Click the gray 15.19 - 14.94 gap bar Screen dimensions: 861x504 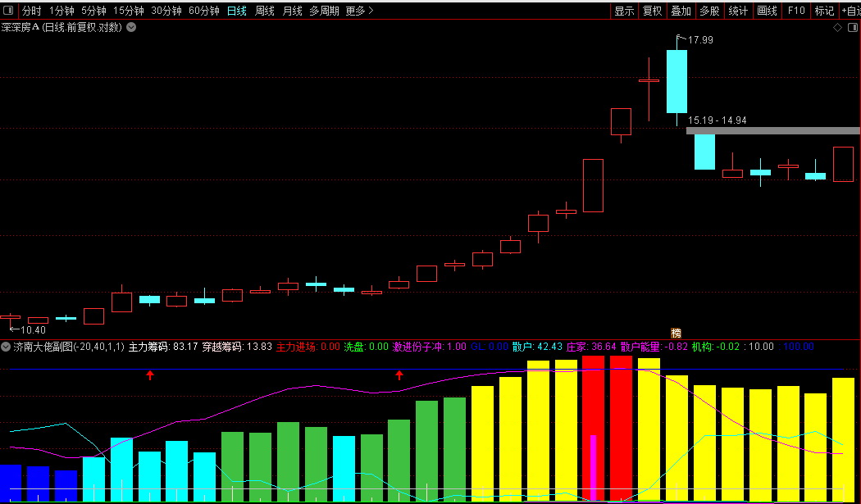[x=773, y=130]
